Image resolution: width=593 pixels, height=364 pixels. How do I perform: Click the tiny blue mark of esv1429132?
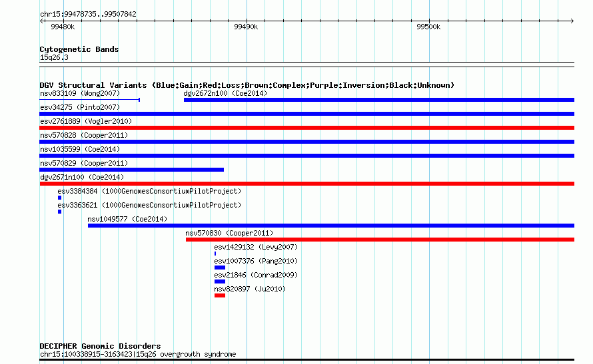[x=215, y=254]
